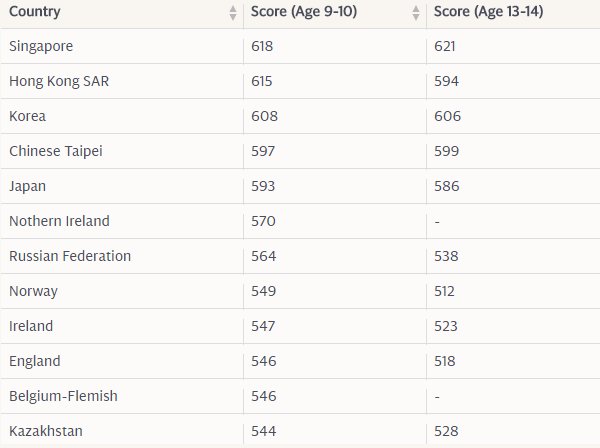Select the Chinese Taipei cell
Screen dimensions: 600x448
pyautogui.click(x=55, y=151)
